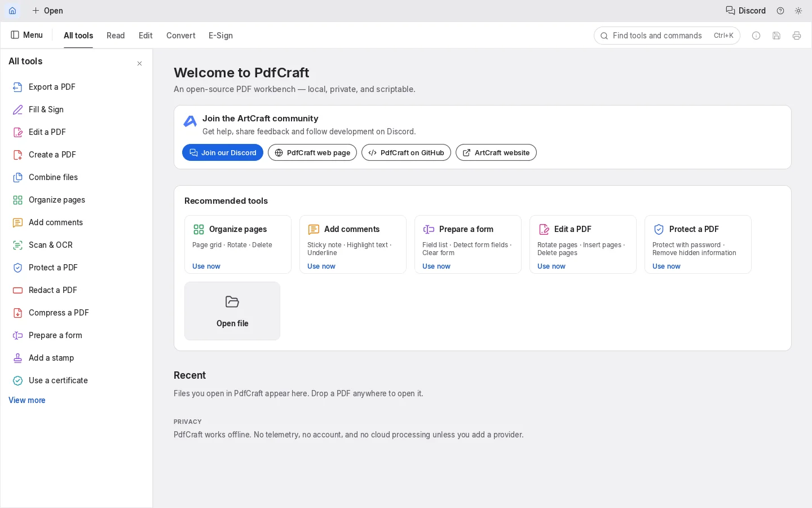Click the Open file tile
Screen dimensions: 812x508
coord(232,311)
